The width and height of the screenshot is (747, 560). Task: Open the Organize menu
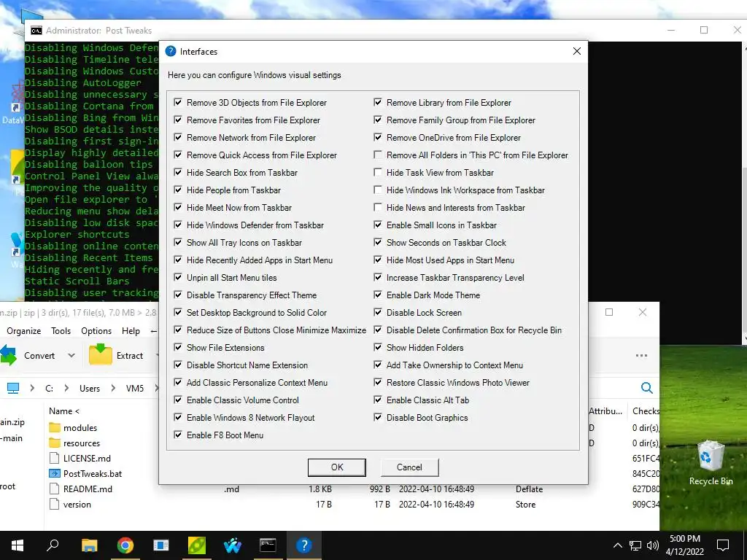click(24, 330)
